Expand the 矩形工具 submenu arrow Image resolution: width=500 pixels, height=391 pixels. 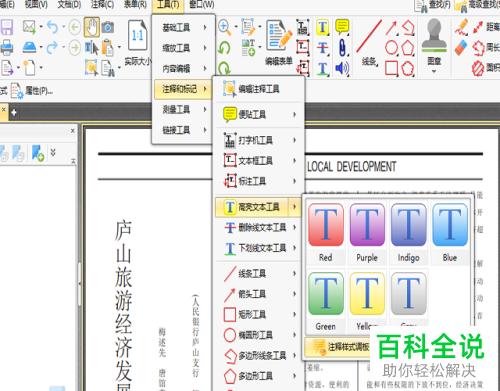[x=294, y=314]
